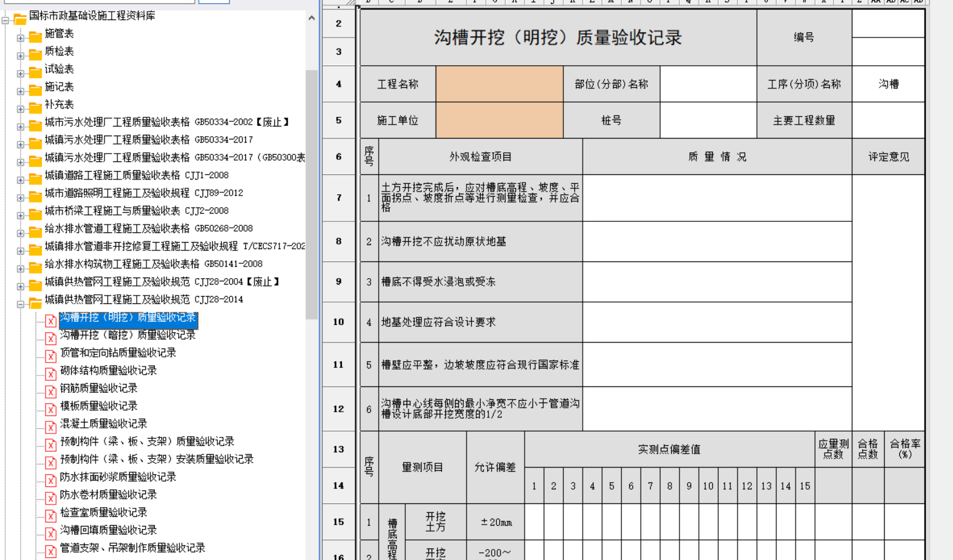Click document icon for 沟槽回填质量验收记录
Viewport: 953px width, 560px height.
[50, 532]
